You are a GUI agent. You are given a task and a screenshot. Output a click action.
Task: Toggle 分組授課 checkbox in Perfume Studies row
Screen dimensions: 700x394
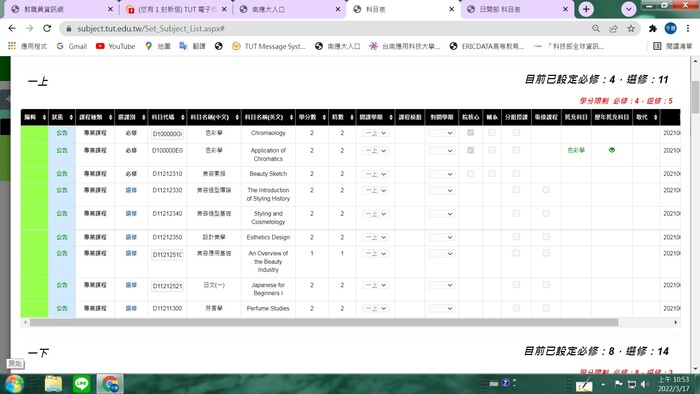coord(516,308)
